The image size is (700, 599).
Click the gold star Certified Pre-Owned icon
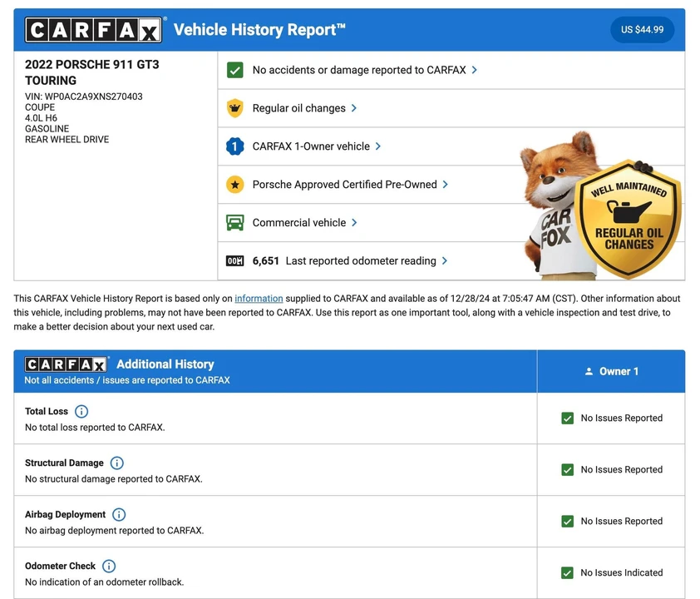[x=234, y=185]
